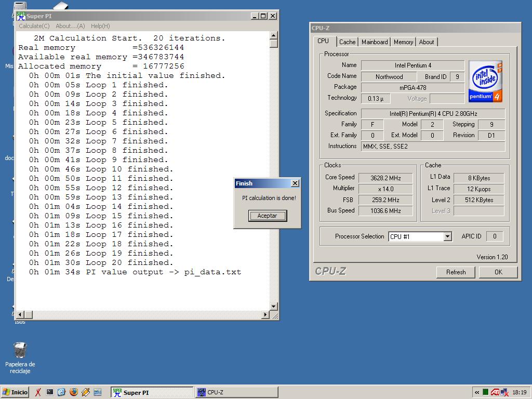Switch to the Mainboard tab

(375, 42)
